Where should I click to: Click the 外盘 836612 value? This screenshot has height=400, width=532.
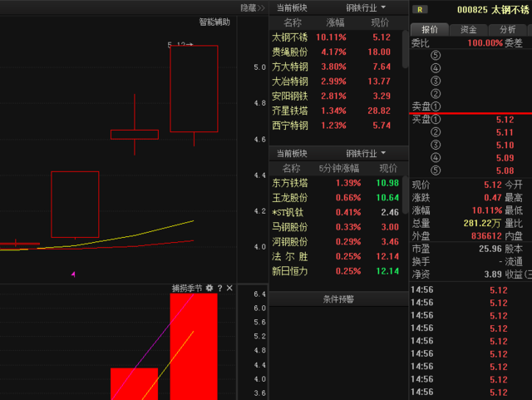(486, 236)
